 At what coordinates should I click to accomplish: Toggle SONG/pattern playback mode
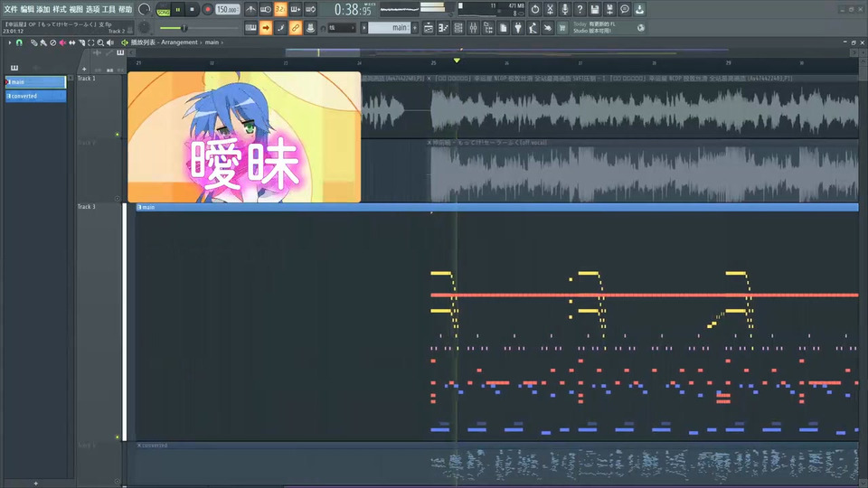[164, 10]
